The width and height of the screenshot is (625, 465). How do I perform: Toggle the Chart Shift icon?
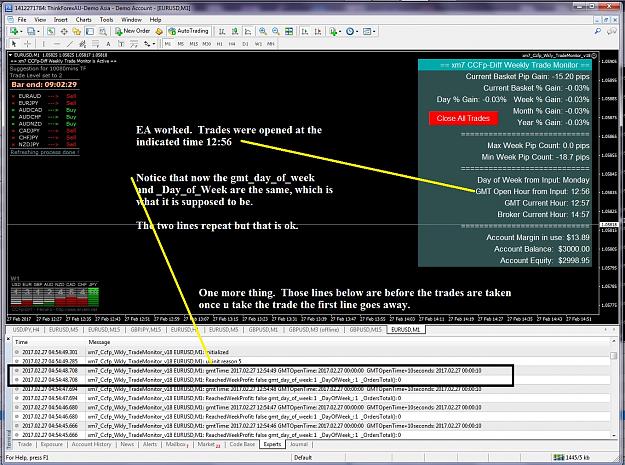(318, 31)
